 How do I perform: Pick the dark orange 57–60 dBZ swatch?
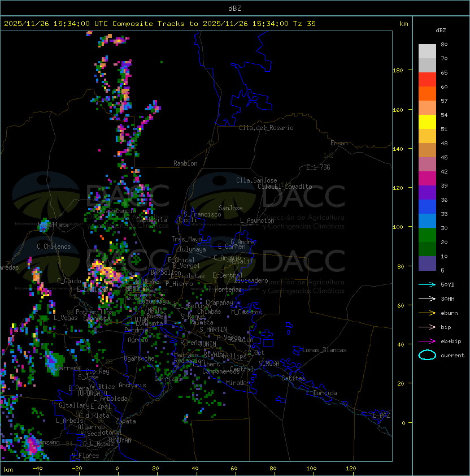click(427, 93)
